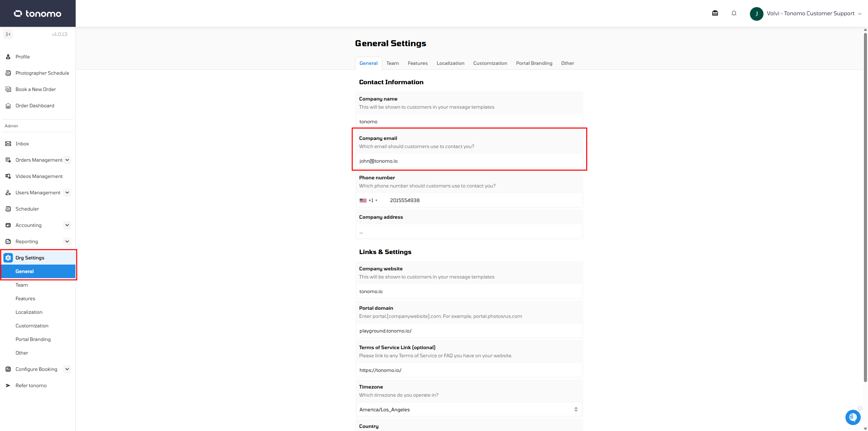Open the Timezone dropdown
Viewport: 868px width, 431px height.
(x=469, y=410)
